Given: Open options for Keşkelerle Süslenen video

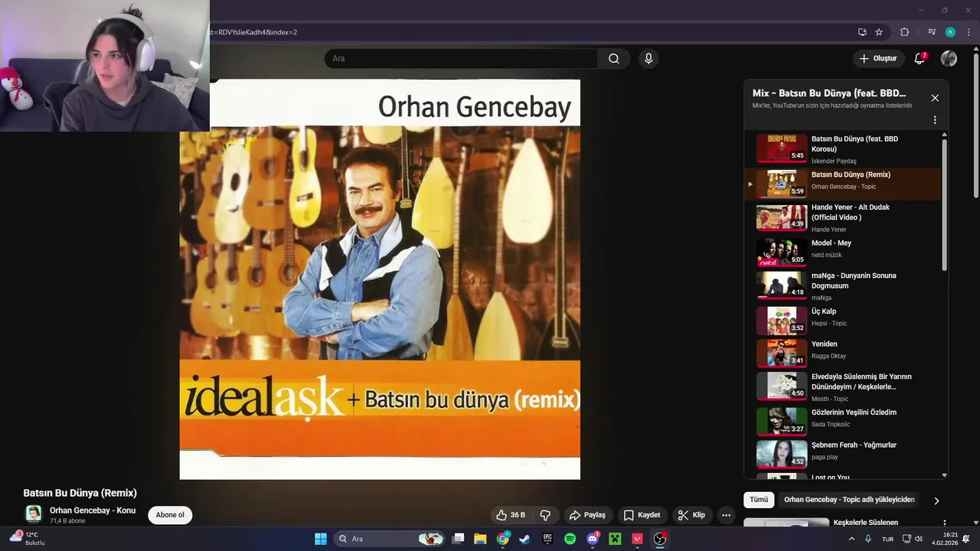Looking at the screenshot, I should (944, 523).
